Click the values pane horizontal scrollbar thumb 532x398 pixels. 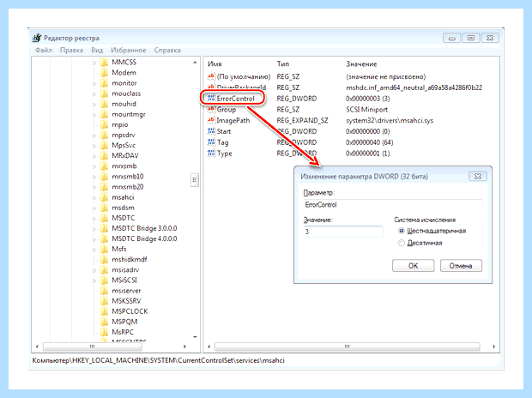point(348,347)
